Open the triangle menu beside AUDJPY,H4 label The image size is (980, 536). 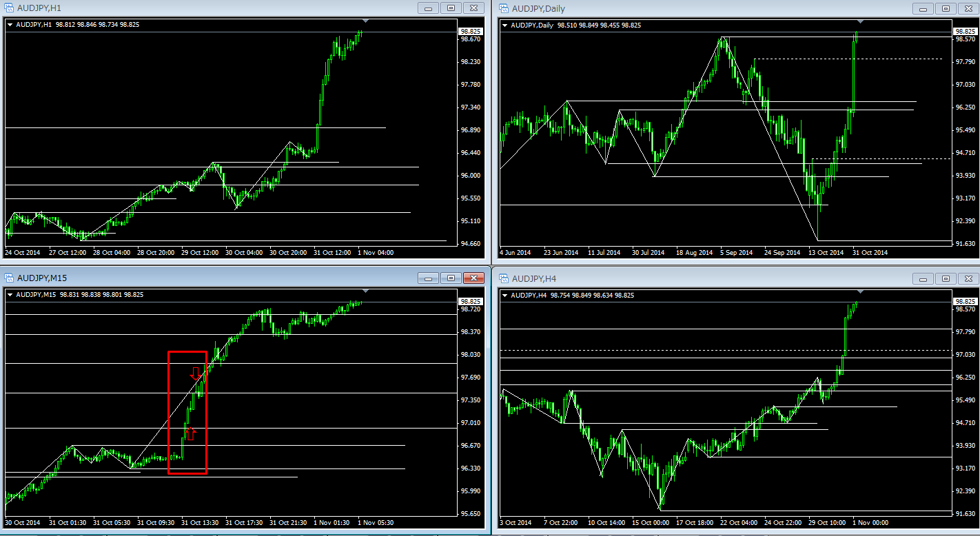click(504, 295)
